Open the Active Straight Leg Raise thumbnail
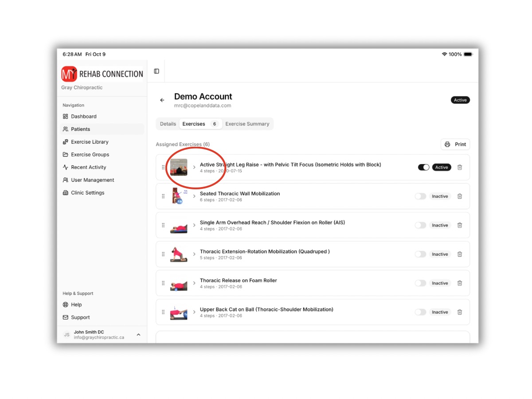Image resolution: width=532 pixels, height=399 pixels. (179, 168)
